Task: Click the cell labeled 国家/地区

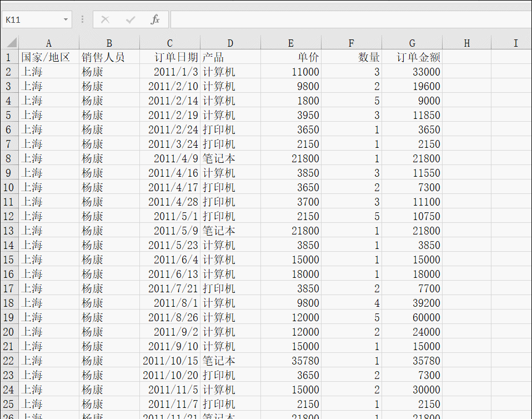Action: 48,57
